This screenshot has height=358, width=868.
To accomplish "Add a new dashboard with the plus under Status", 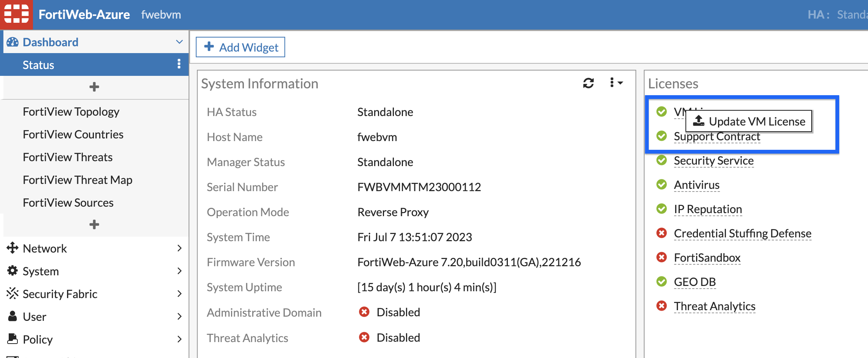I will (94, 87).
